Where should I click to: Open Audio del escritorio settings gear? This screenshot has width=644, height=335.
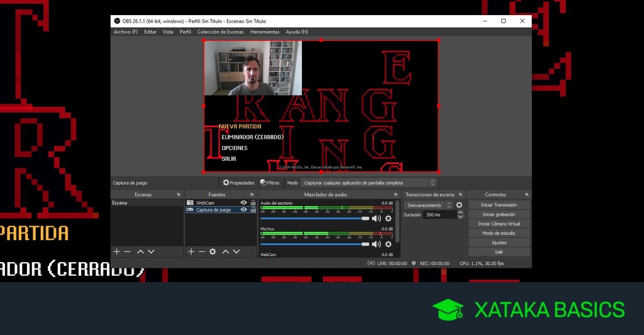click(388, 218)
